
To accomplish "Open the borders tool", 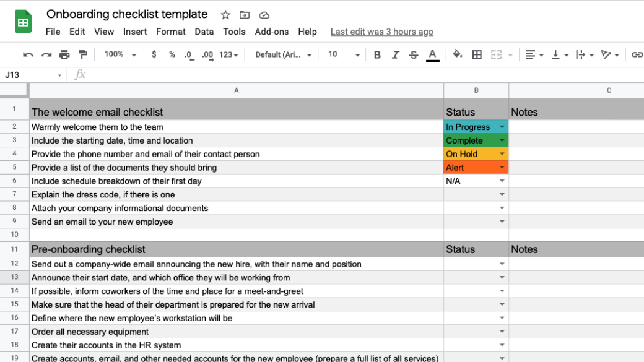I will (x=477, y=54).
